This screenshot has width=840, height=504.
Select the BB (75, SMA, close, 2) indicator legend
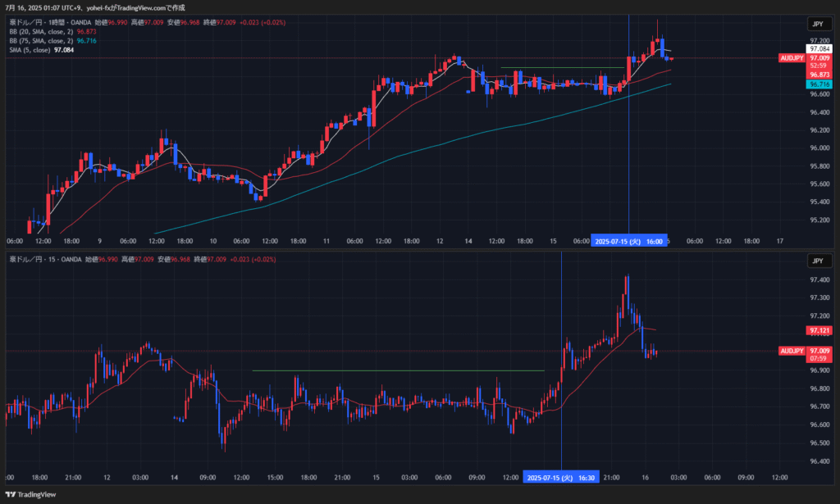point(41,40)
